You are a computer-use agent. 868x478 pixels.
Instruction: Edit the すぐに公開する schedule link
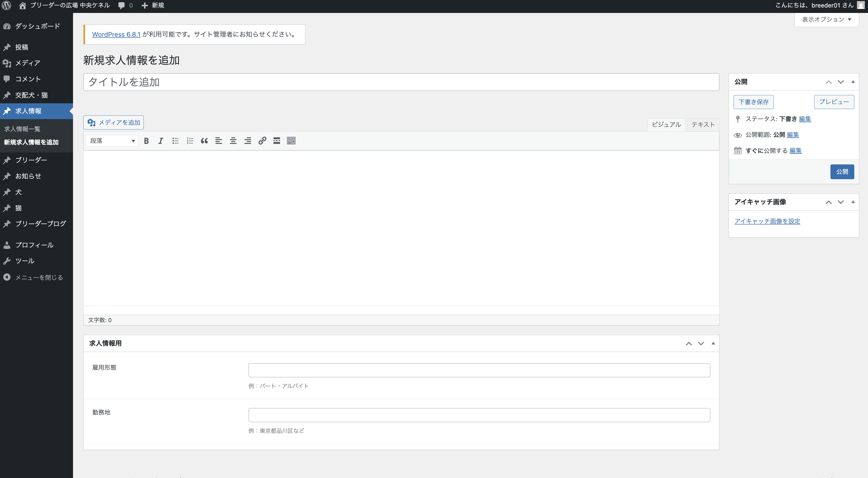795,151
